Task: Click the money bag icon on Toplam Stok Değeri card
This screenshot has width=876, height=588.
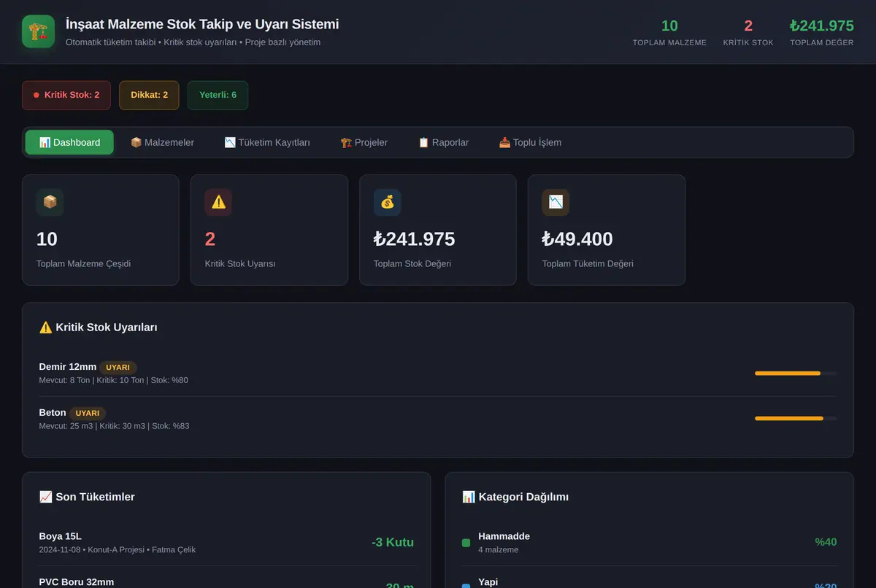Action: click(x=387, y=202)
